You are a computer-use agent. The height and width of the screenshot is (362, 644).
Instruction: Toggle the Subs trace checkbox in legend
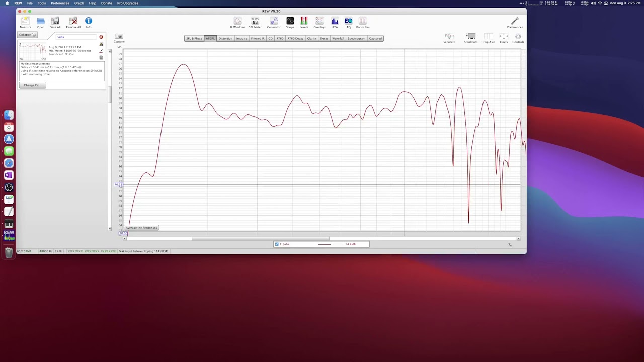tap(277, 244)
